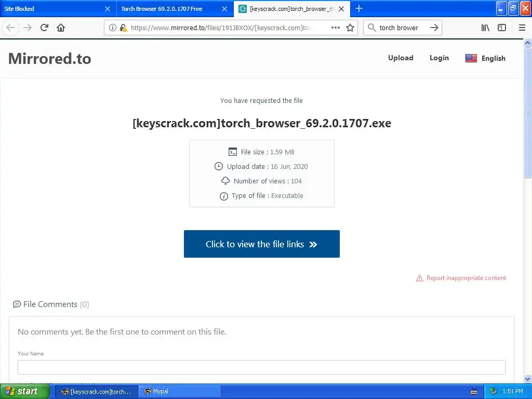This screenshot has height=399, width=532.
Task: Click the 'You have requested the file' text
Action: coord(261,100)
